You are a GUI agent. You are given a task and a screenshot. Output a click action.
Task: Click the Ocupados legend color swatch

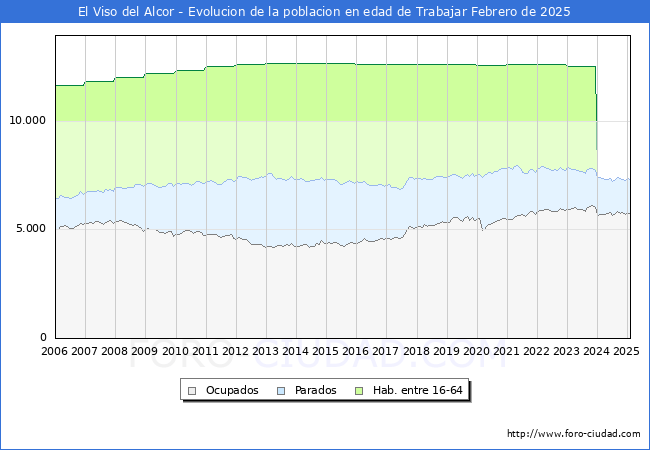192,391
